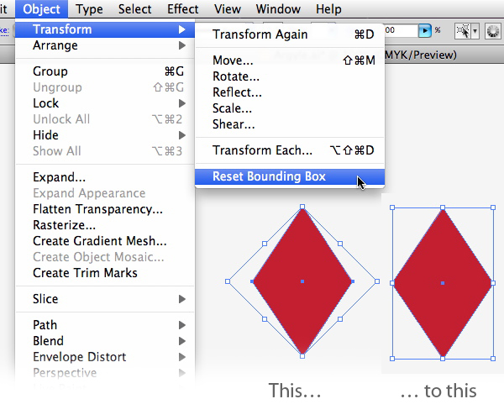Open the Effect menu

(x=182, y=8)
